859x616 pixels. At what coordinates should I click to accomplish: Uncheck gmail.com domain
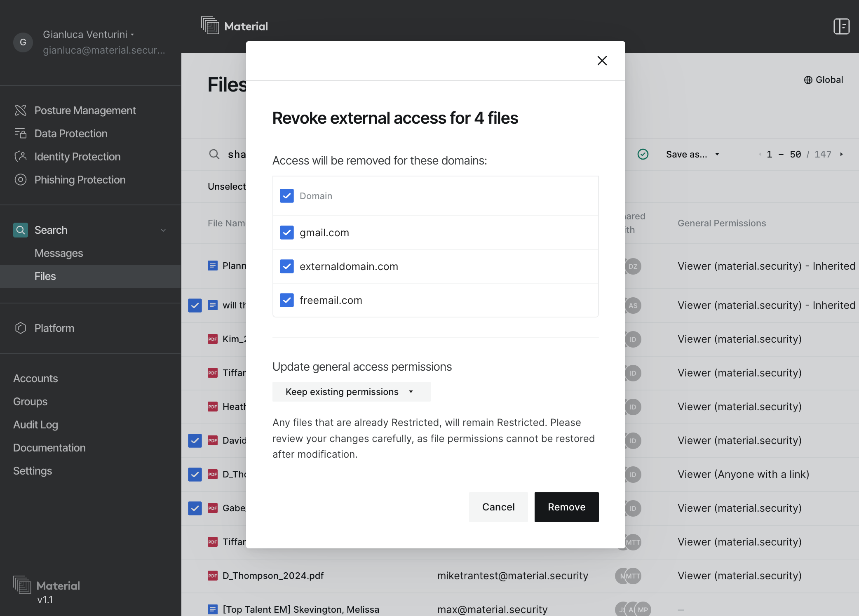tap(287, 233)
